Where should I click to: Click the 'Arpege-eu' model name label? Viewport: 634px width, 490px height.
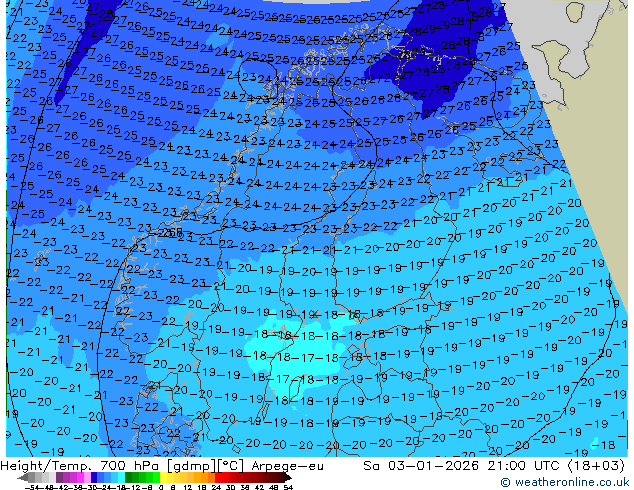[287, 466]
